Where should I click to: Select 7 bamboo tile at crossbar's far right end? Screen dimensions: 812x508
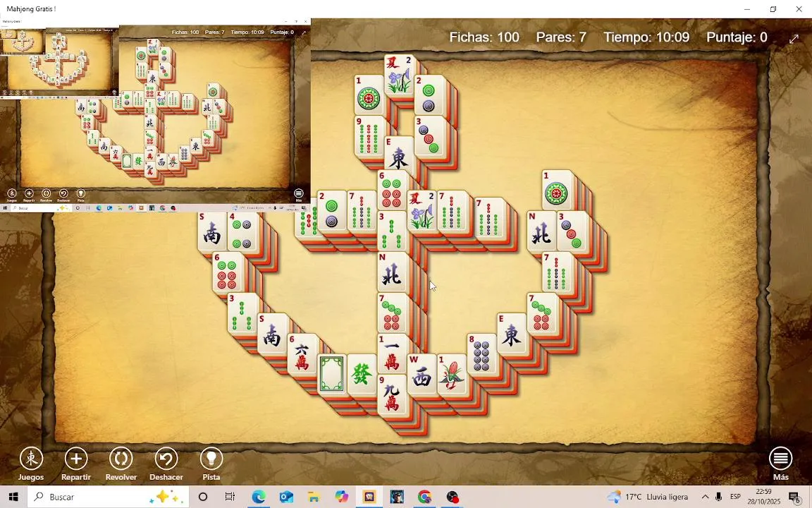click(x=489, y=217)
